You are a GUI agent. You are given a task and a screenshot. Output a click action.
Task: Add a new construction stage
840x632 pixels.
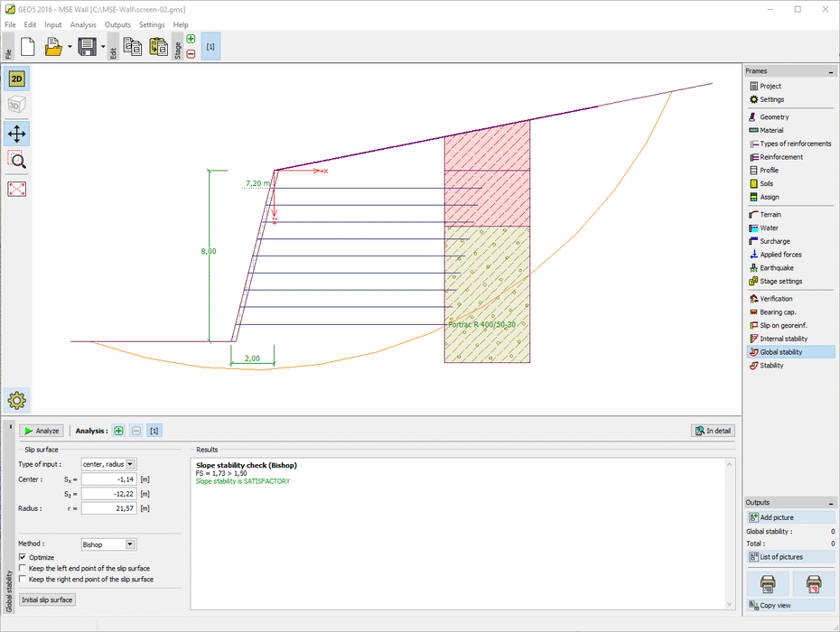point(191,39)
